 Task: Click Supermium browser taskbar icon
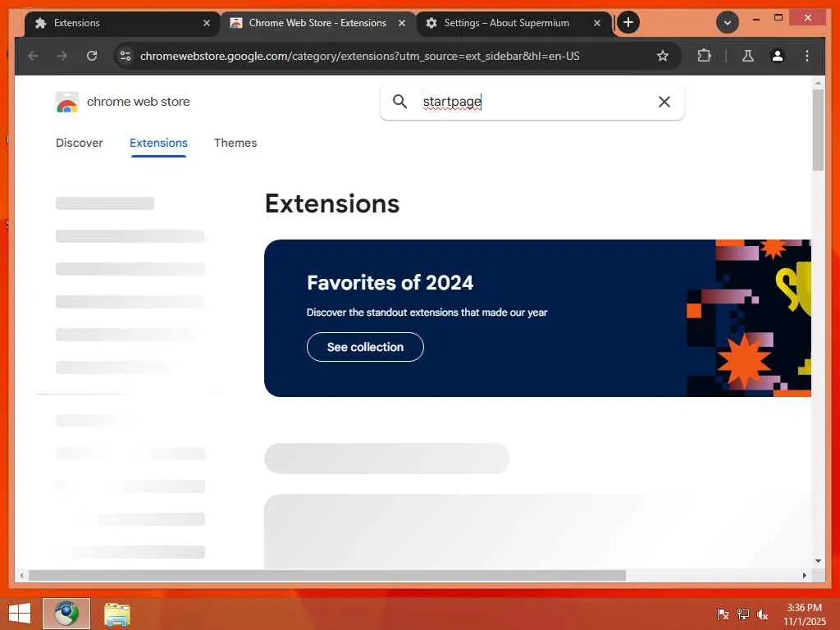coord(66,614)
